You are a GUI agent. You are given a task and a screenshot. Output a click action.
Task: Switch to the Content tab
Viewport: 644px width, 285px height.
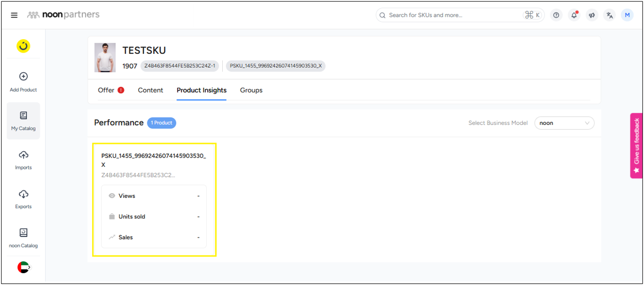click(x=151, y=90)
